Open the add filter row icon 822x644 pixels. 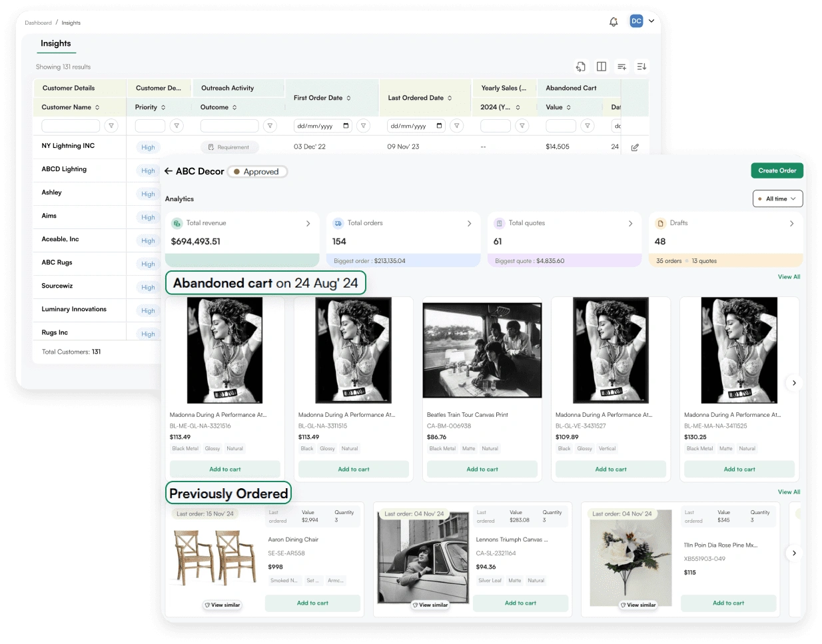[621, 67]
